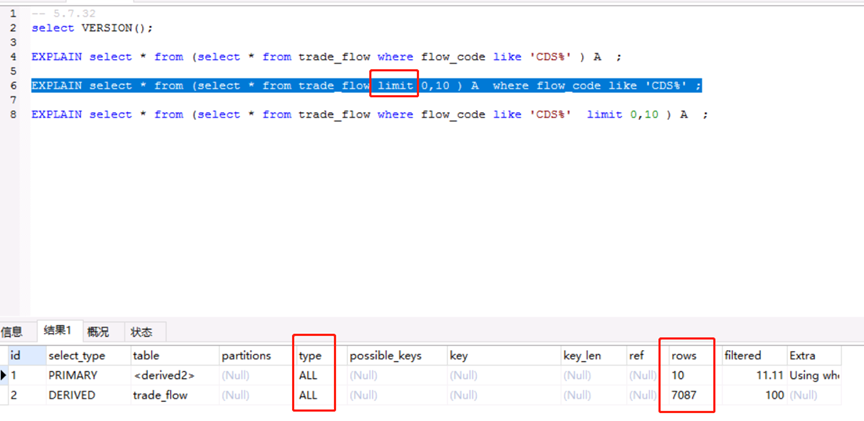This screenshot has height=421, width=864.
Task: Select the PRIMARY cell
Action: [88, 375]
